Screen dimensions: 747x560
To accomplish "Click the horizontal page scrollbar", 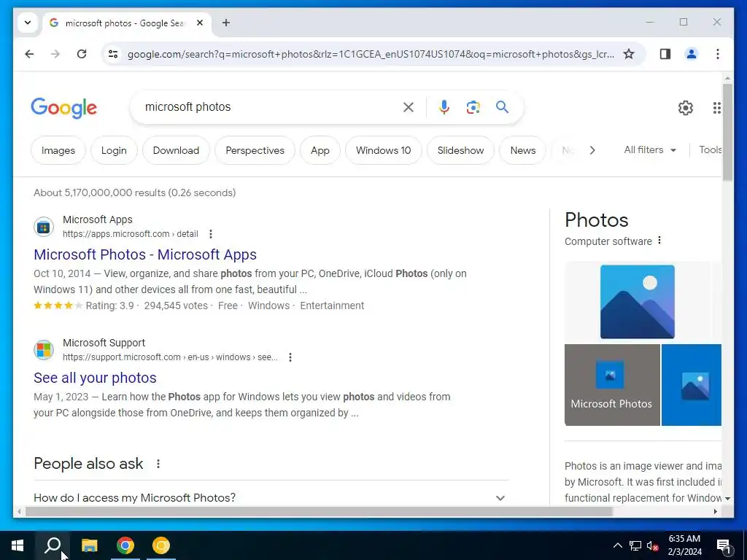I will pyautogui.click(x=318, y=512).
